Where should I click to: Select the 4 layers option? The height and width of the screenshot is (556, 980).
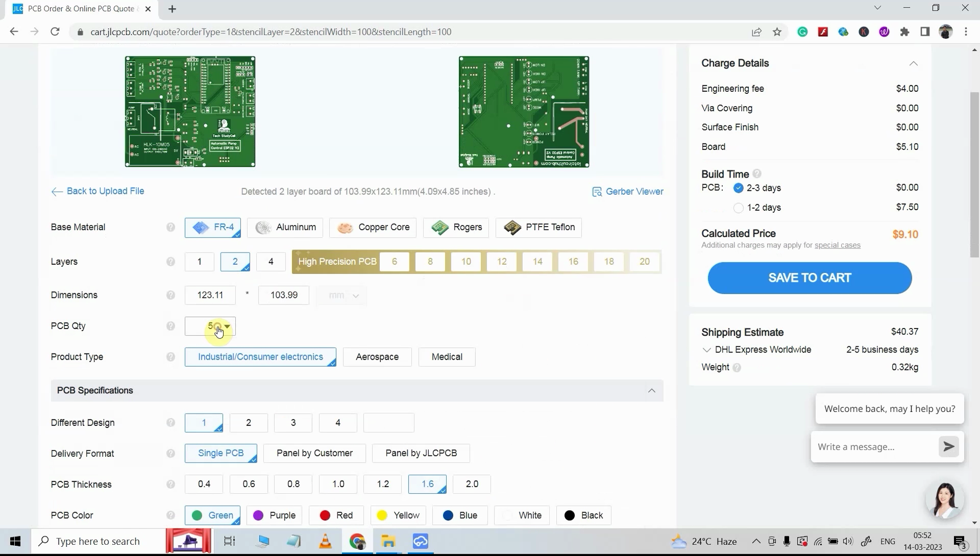[271, 262]
